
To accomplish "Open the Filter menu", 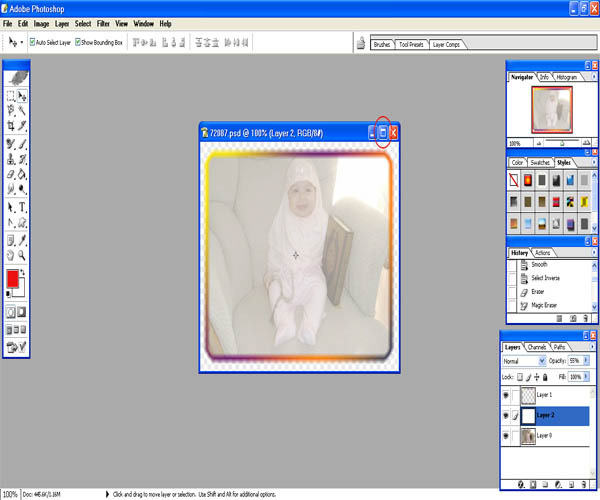I will (x=103, y=23).
